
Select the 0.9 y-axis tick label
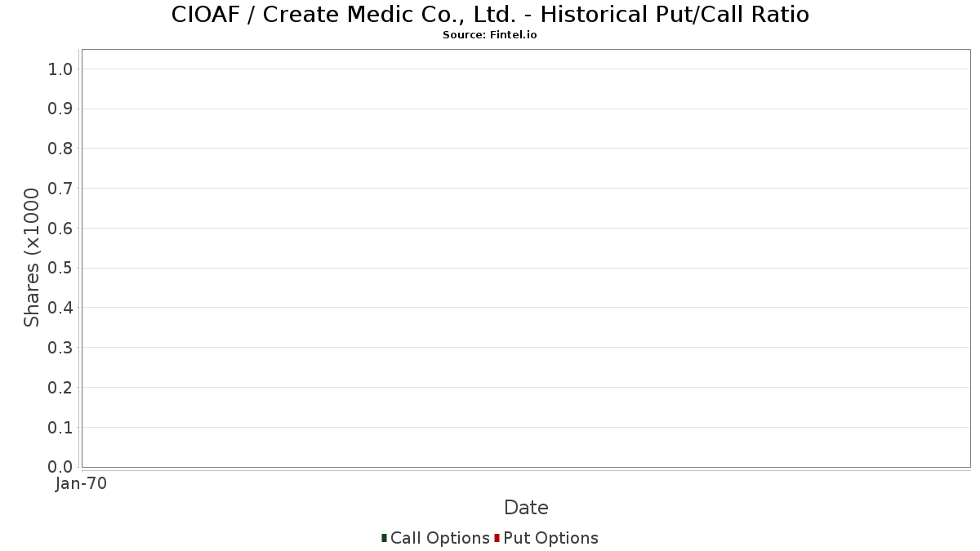[61, 109]
